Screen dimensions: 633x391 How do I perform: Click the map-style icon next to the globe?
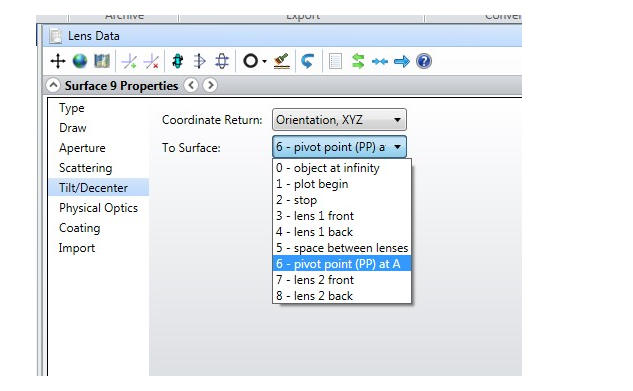[x=101, y=61]
